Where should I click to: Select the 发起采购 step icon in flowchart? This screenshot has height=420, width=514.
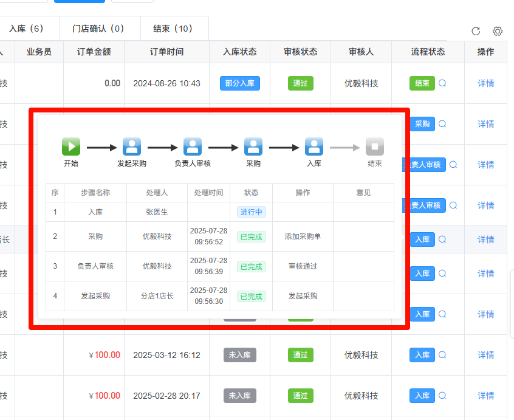[132, 146]
